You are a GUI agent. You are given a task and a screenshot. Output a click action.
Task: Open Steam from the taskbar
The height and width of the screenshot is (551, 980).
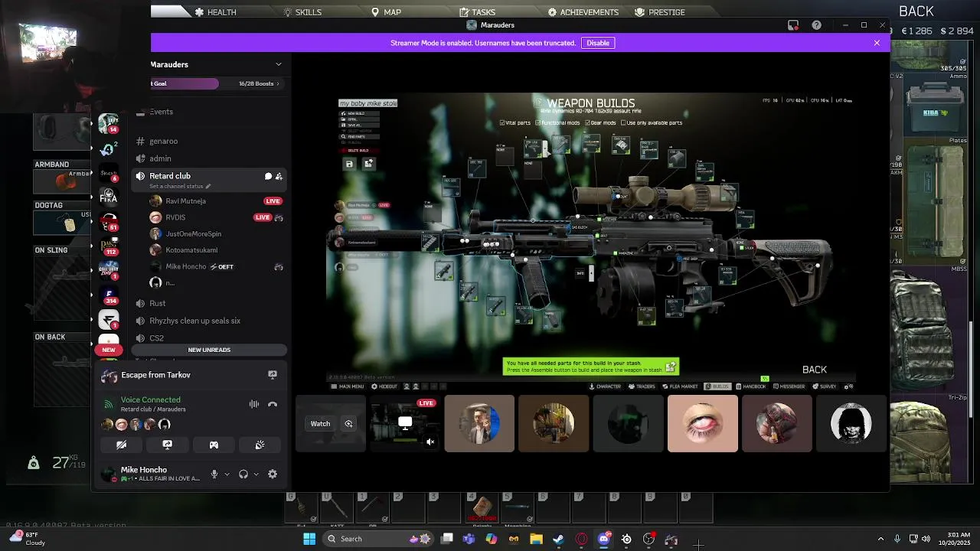[558, 539]
